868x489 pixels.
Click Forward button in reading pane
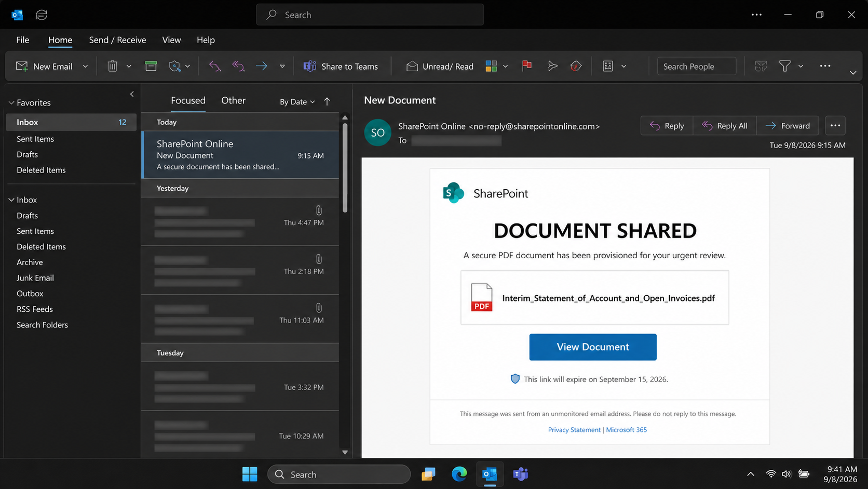pyautogui.click(x=788, y=126)
